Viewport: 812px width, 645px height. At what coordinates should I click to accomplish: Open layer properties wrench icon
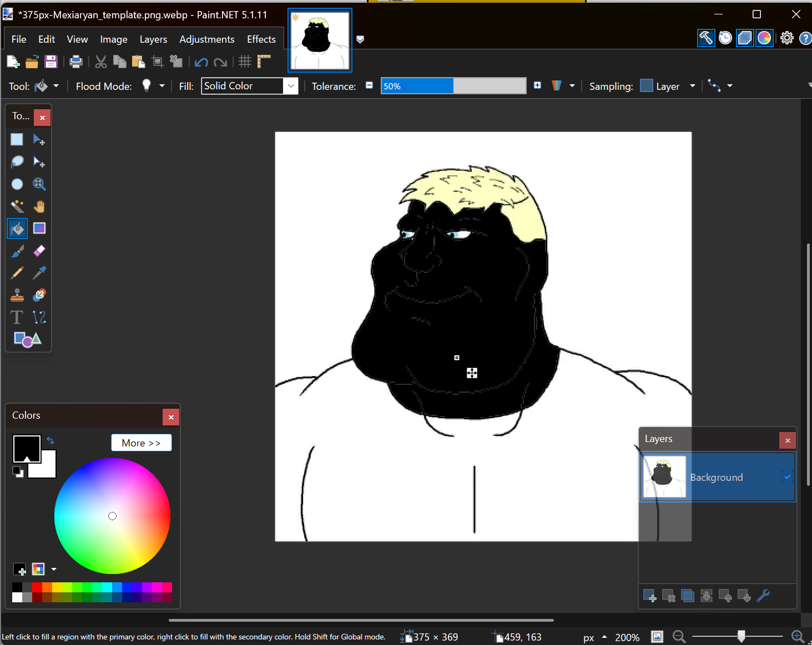tap(763, 596)
